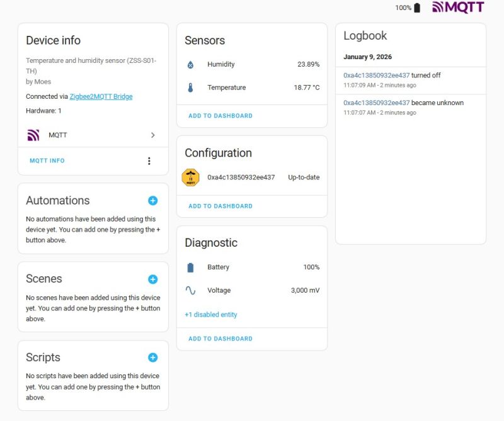Open the 'turned off' logbook entry link
The width and height of the screenshot is (504, 421).
[x=376, y=76]
